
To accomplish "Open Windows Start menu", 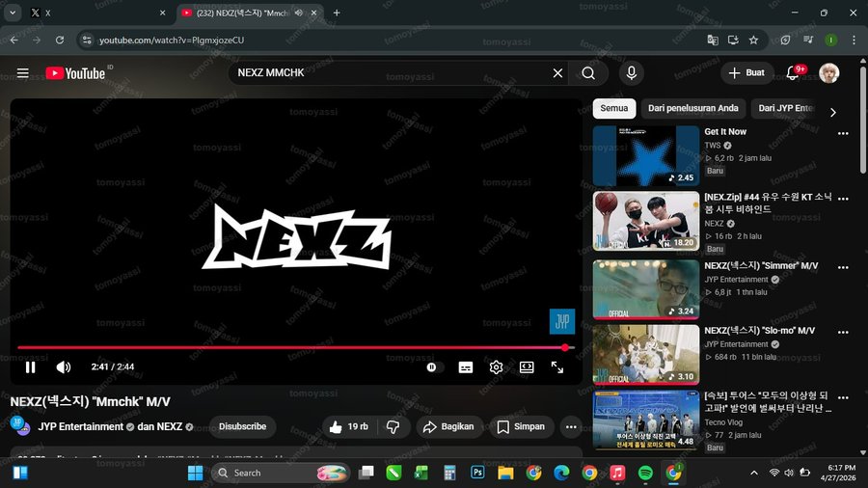I will tap(195, 474).
